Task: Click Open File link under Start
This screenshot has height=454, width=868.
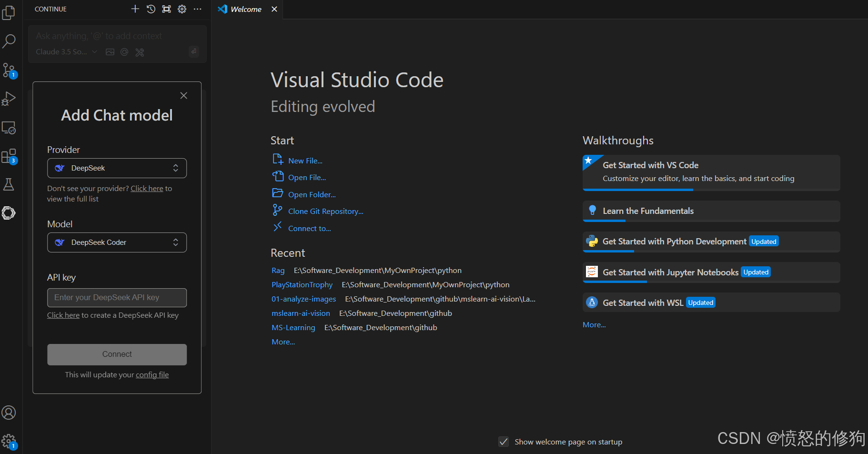Action: [x=307, y=178]
